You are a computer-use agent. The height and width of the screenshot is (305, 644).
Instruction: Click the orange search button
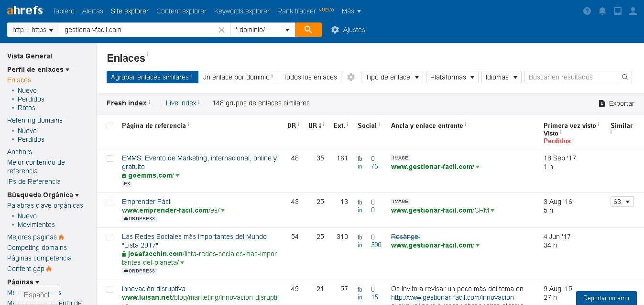pyautogui.click(x=308, y=30)
